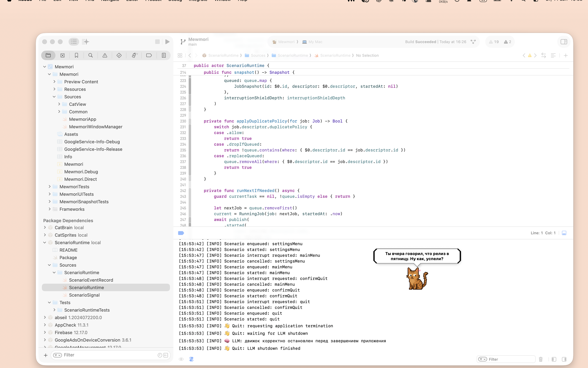Toggle console metadata options switch icon
588x368 pixels.
pyautogui.click(x=191, y=359)
